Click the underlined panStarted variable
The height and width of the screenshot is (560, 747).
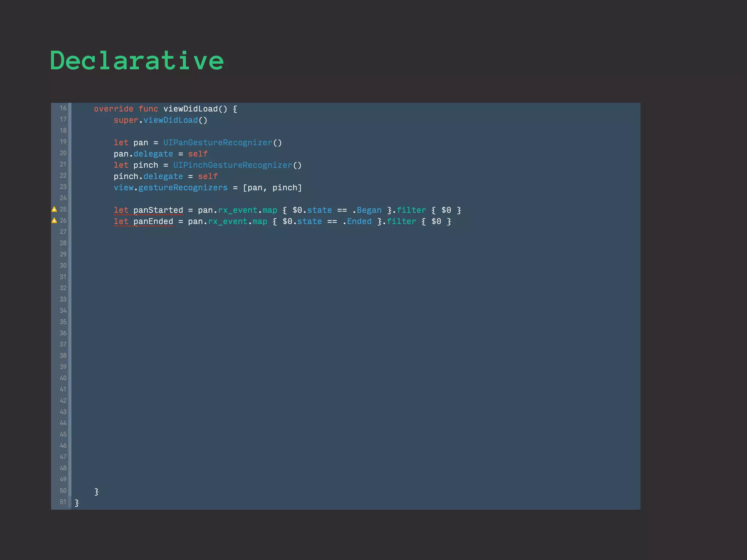tap(158, 210)
